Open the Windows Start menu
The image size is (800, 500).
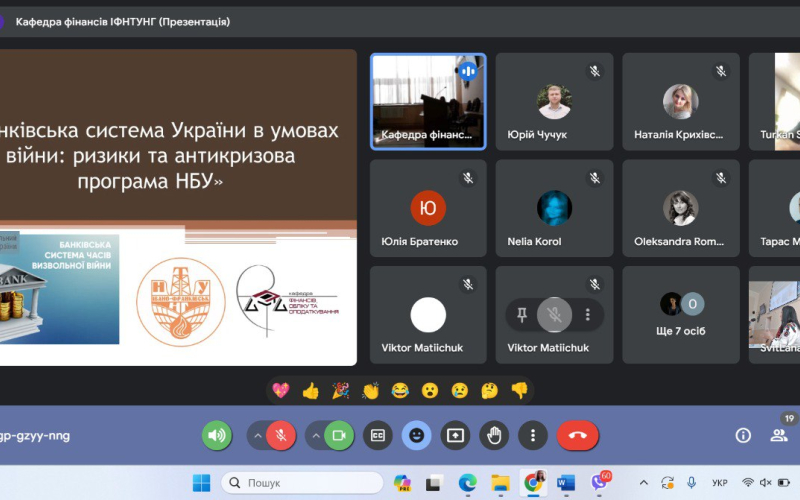[202, 482]
